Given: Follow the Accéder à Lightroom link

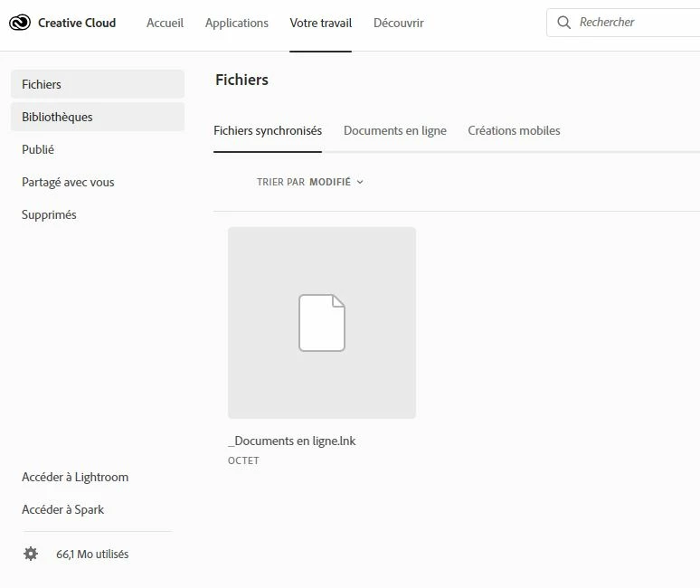Looking at the screenshot, I should (x=75, y=477).
